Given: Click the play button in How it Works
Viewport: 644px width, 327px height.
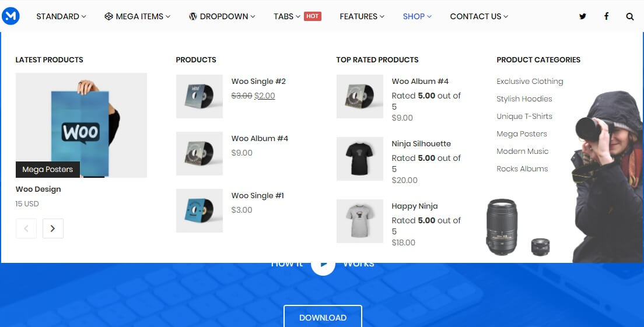Looking at the screenshot, I should coord(323,263).
